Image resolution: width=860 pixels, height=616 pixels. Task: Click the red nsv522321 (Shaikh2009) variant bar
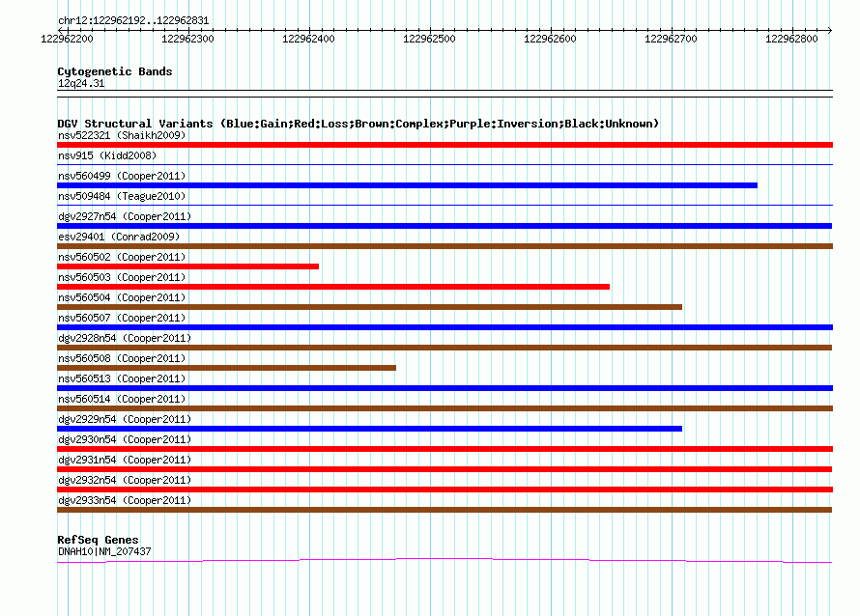coord(444,145)
